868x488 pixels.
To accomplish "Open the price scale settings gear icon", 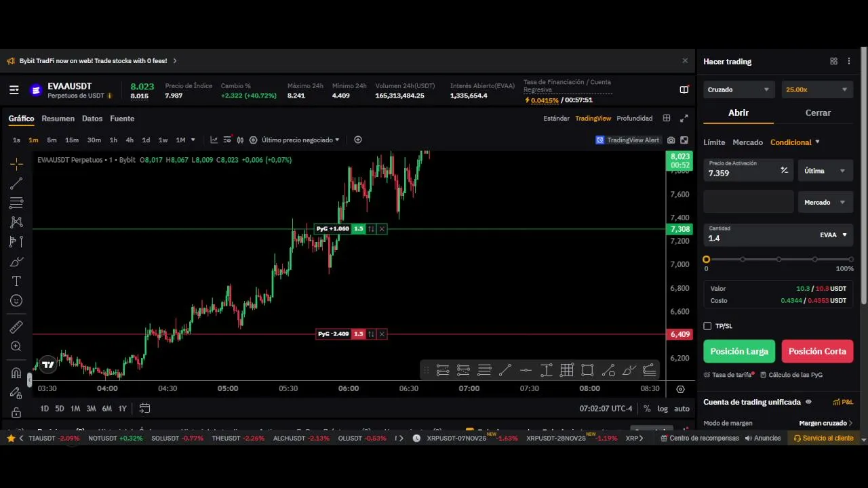I will [x=680, y=389].
